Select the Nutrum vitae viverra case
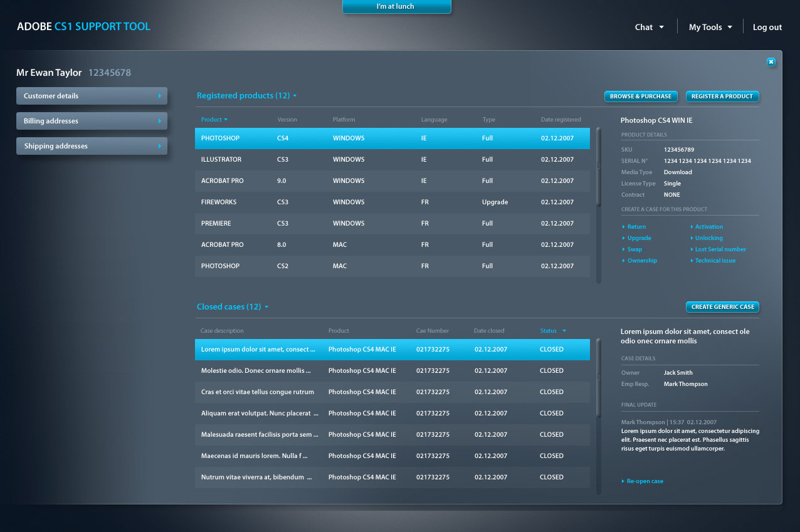The height and width of the screenshot is (532, 800). tap(392, 477)
